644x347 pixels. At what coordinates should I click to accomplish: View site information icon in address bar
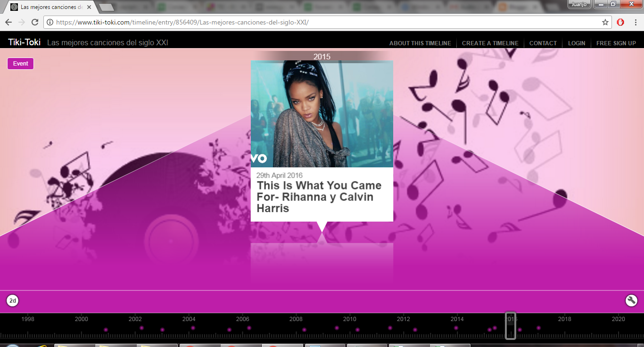[x=50, y=22]
